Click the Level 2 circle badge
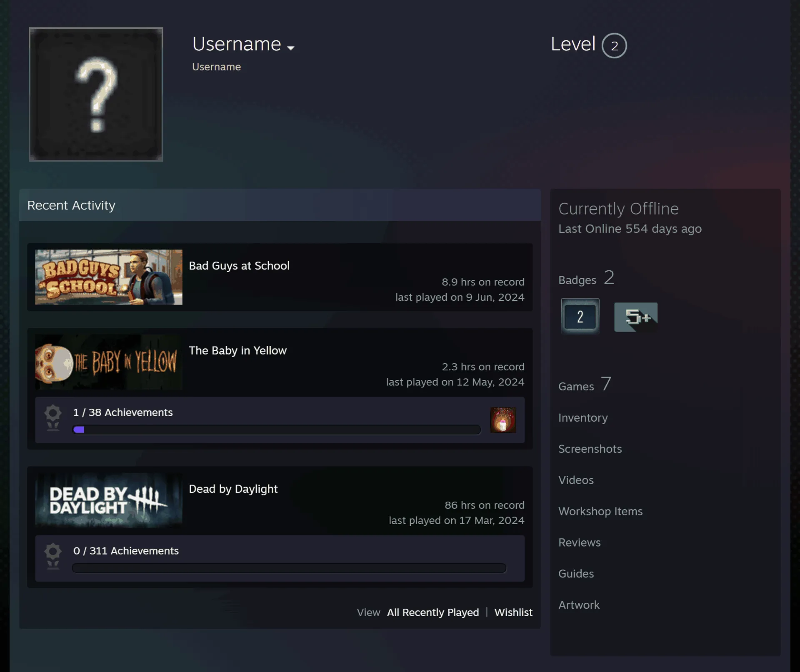Viewport: 800px width, 672px height. (614, 45)
